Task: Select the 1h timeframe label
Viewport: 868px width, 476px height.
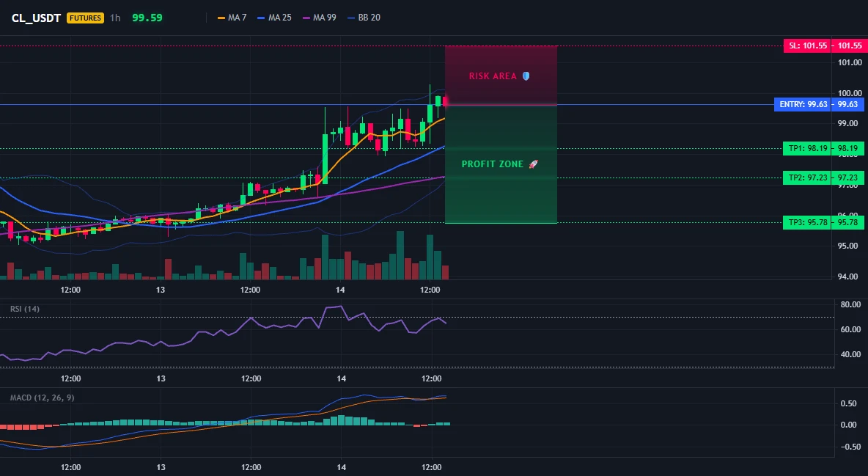Action: (115, 18)
